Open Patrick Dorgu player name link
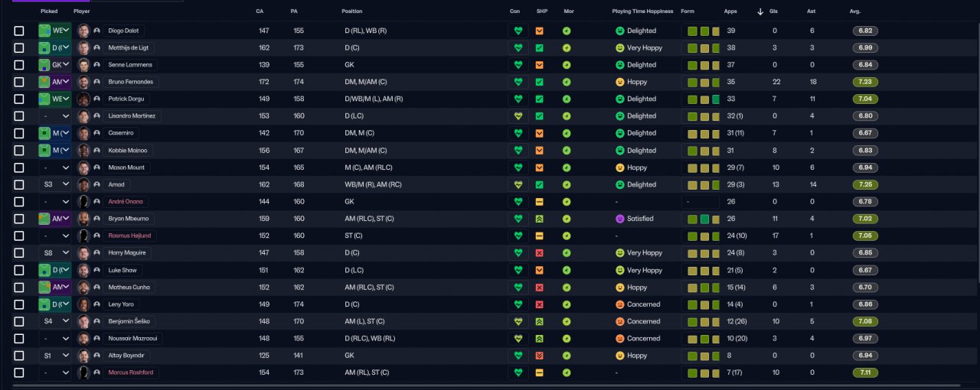The height and width of the screenshot is (390, 980). [x=125, y=99]
